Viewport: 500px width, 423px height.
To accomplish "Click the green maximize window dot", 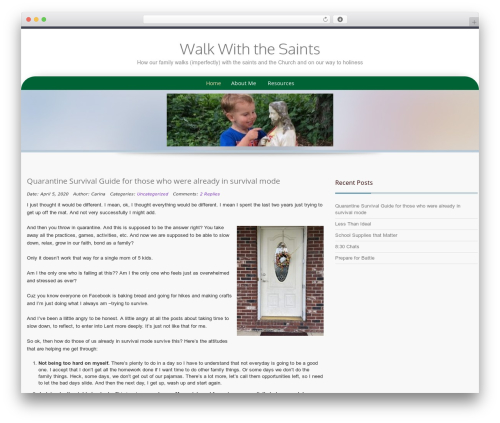I will (44, 19).
